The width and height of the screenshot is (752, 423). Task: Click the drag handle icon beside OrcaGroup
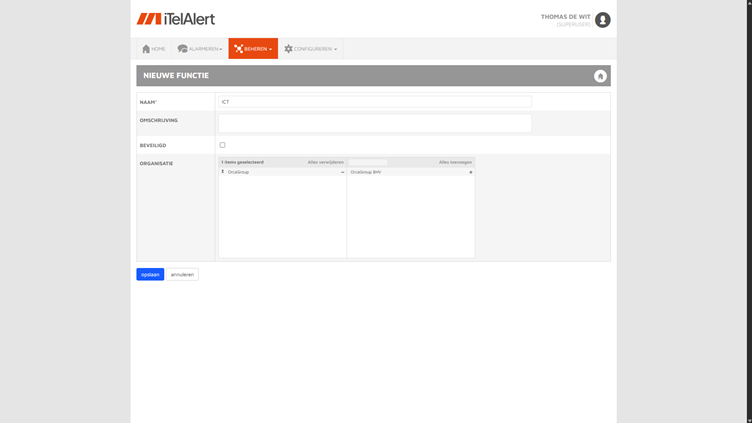pyautogui.click(x=223, y=172)
